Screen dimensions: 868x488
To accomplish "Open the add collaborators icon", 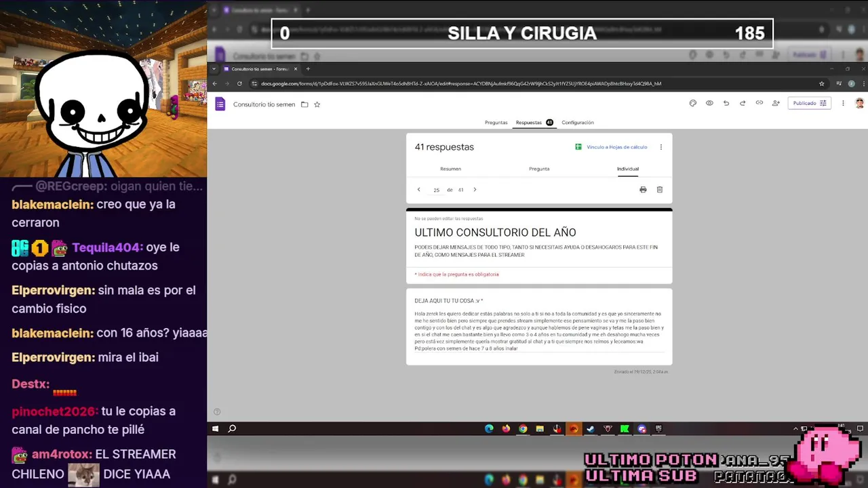I will (x=776, y=103).
